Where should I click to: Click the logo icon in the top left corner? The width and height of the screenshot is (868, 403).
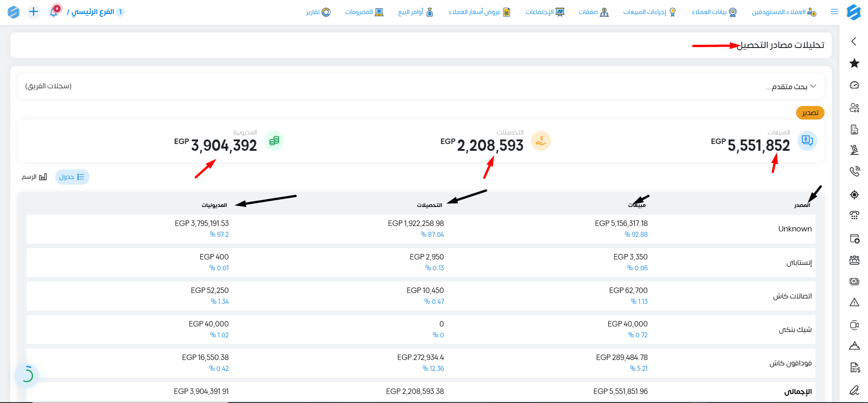pos(14,12)
